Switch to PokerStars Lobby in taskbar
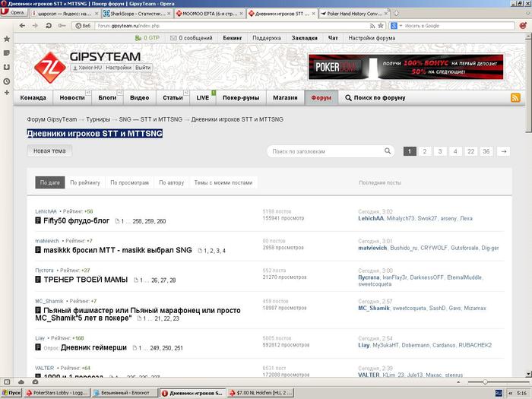The image size is (532, 399). click(56, 393)
